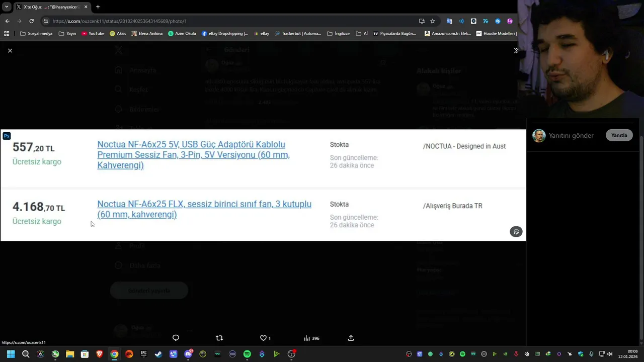Open Brave browser from taskbar
644x362 pixels.
[100, 354]
